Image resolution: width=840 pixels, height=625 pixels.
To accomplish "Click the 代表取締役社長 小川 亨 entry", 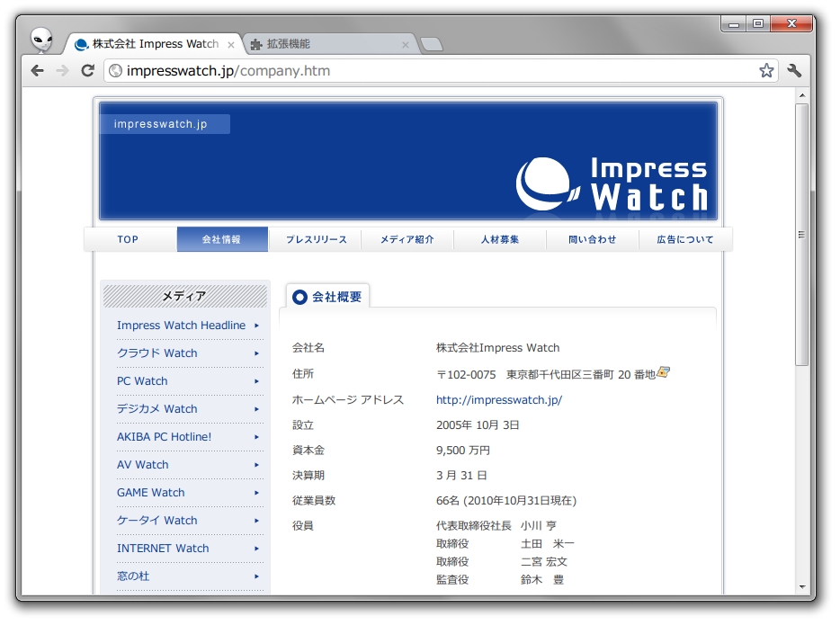I will 496,525.
